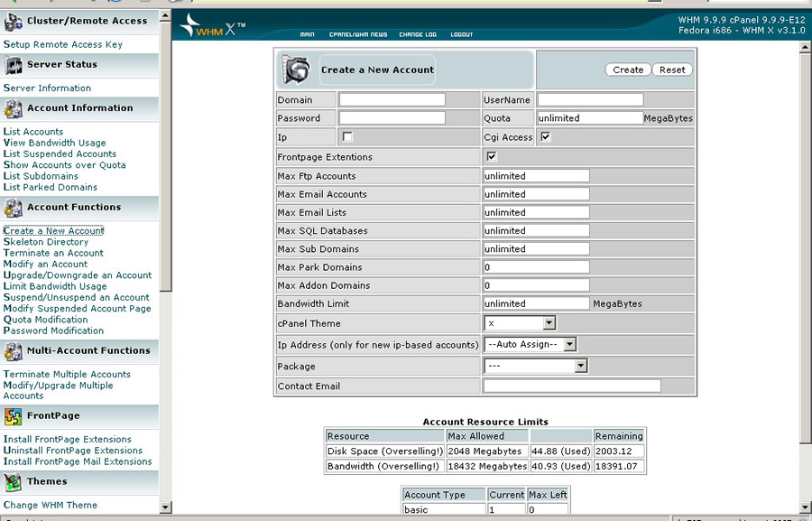Click the Password input field
Viewport: 812px width, 521px height.
coord(392,118)
